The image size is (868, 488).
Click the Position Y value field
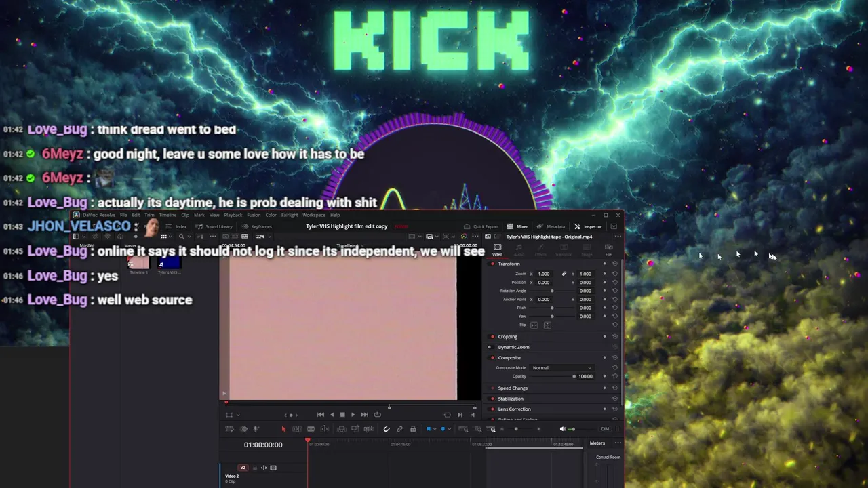[x=585, y=283]
